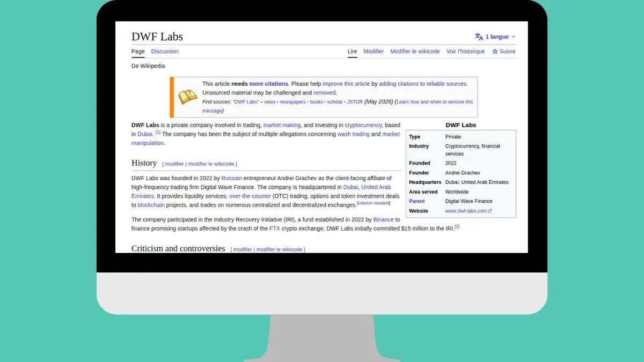Click 'modifier le wikicode' beside History heading
The height and width of the screenshot is (362, 644).
click(x=211, y=164)
